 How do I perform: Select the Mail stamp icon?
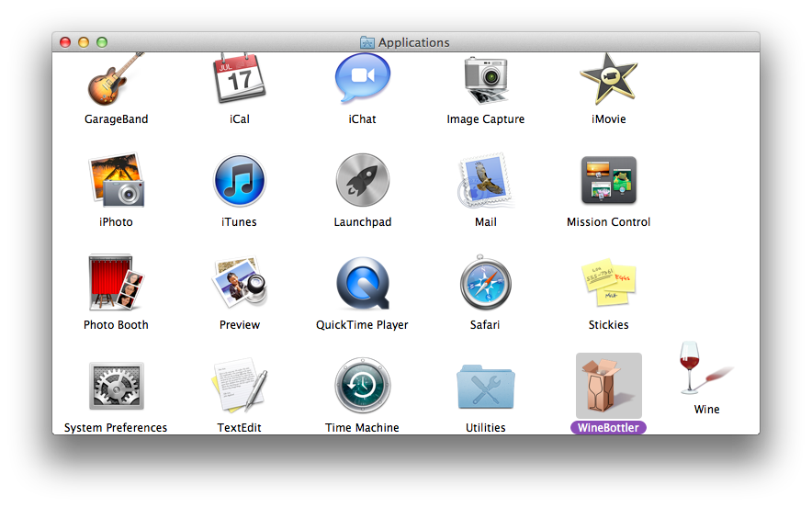(486, 180)
